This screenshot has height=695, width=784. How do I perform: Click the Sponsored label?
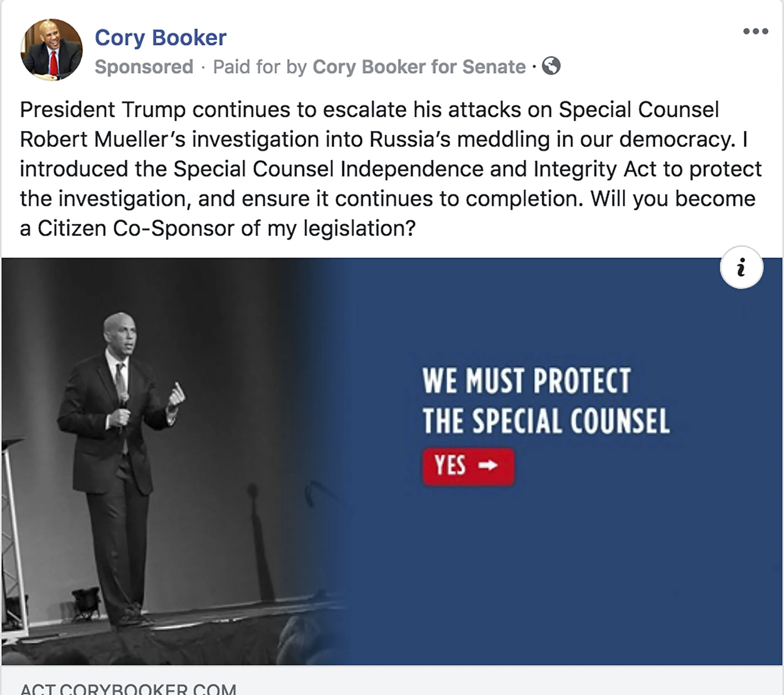[x=144, y=67]
